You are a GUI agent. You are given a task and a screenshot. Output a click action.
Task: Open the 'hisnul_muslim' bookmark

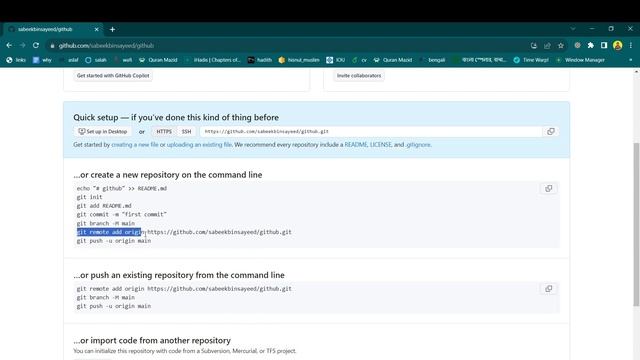coord(299,60)
